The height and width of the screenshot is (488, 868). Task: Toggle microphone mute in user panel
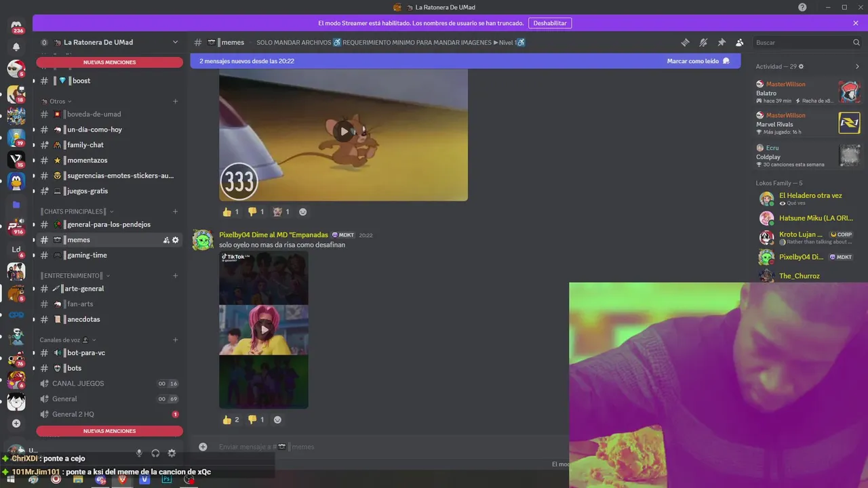coord(139,453)
